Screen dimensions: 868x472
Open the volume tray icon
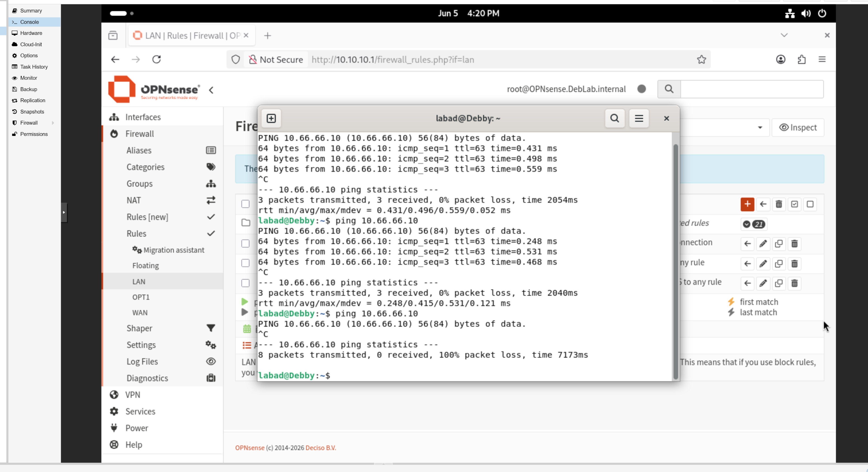click(806, 14)
